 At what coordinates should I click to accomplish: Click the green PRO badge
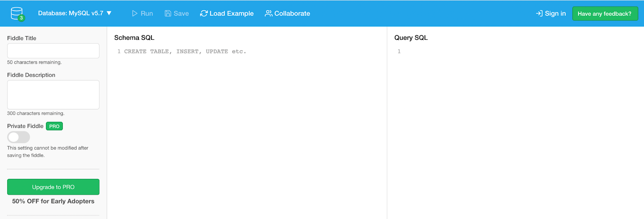[x=54, y=126]
